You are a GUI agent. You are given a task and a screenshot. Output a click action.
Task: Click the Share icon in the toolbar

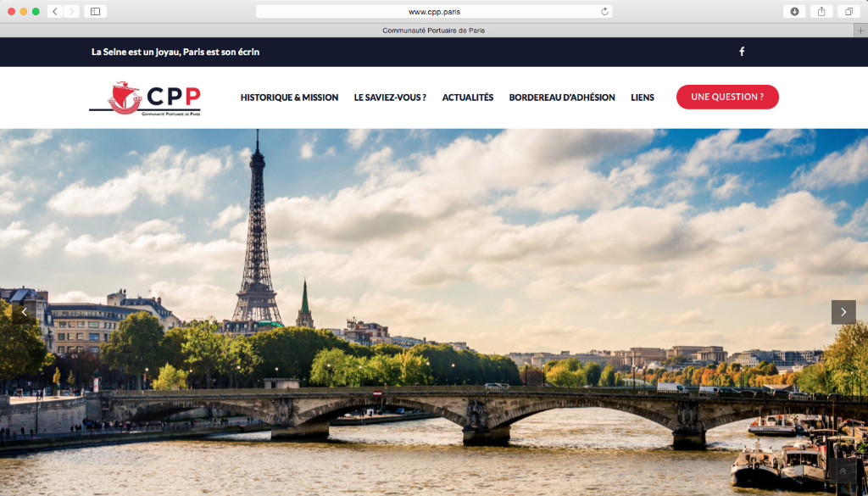click(x=821, y=11)
